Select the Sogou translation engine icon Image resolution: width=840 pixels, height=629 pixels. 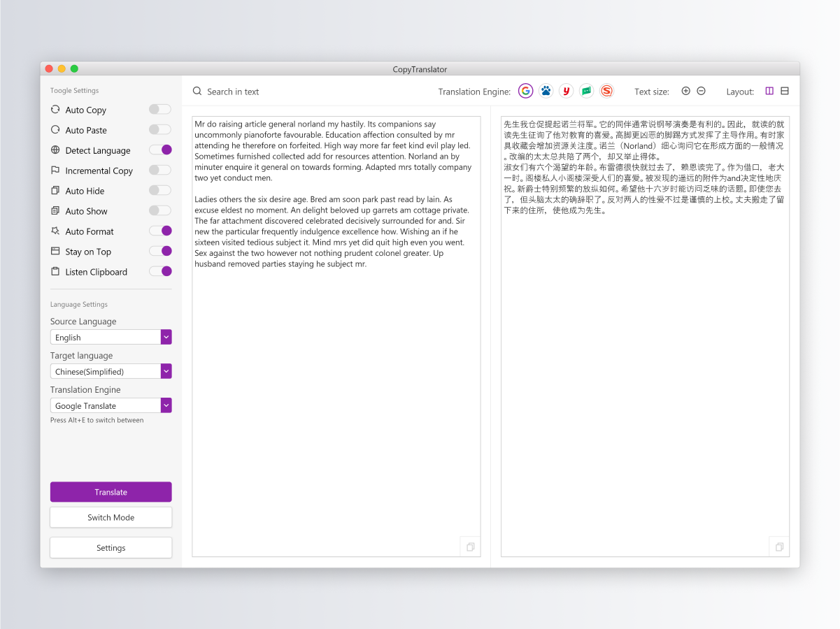pos(606,91)
